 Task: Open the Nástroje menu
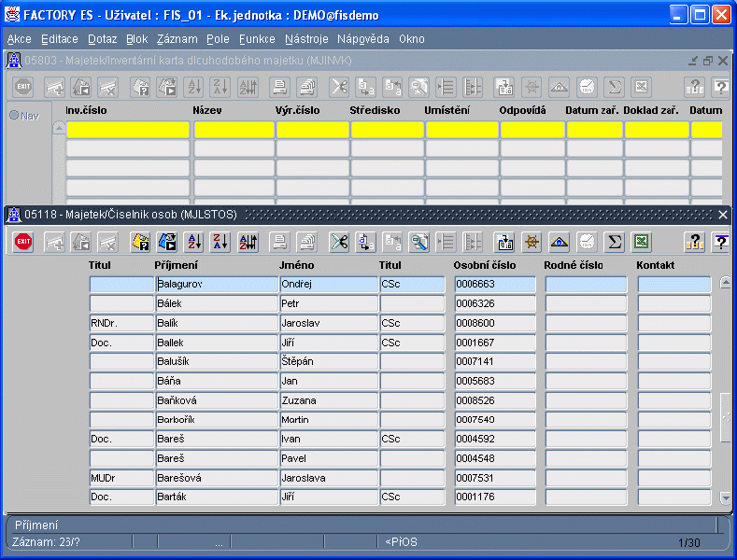(x=306, y=39)
